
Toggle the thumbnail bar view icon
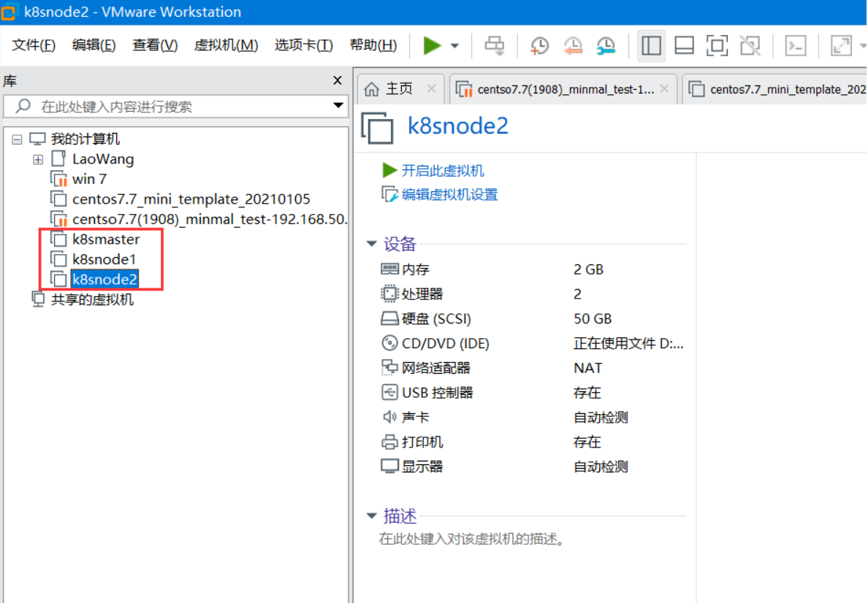pyautogui.click(x=684, y=46)
